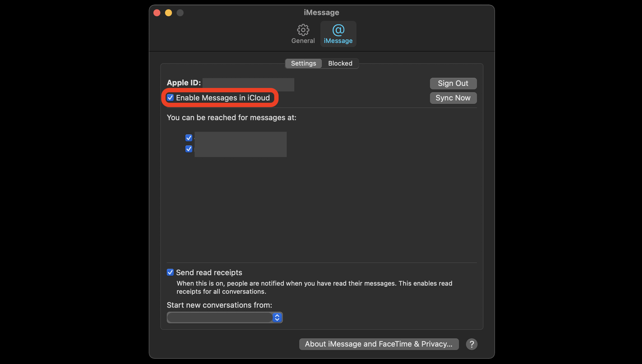Disable the second reachable address checkbox
642x364 pixels.
coord(189,149)
